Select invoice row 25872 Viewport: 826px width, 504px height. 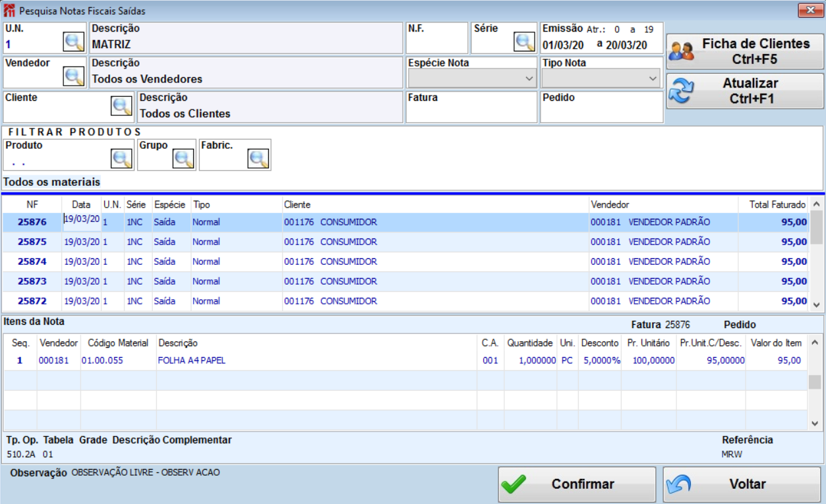[406, 301]
